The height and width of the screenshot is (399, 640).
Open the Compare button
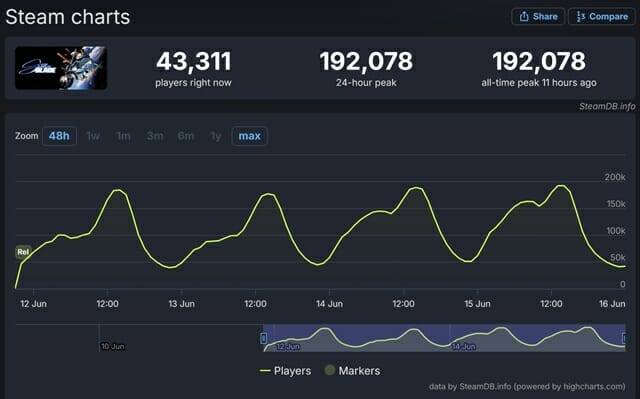602,17
